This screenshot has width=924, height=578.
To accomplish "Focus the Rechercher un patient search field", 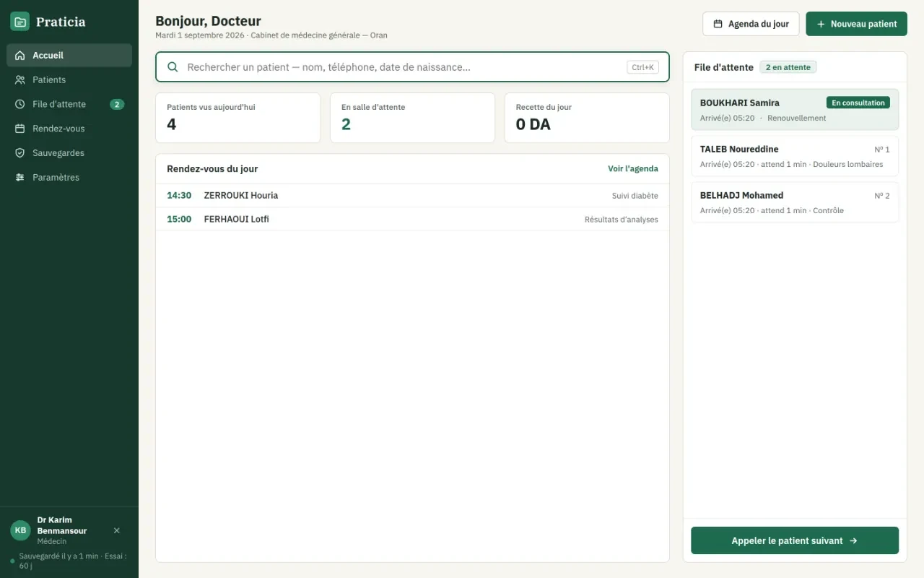I will pos(412,67).
